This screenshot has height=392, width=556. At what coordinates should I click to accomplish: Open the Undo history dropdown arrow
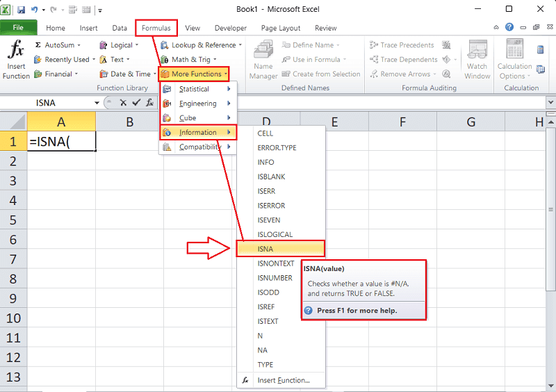[43, 10]
